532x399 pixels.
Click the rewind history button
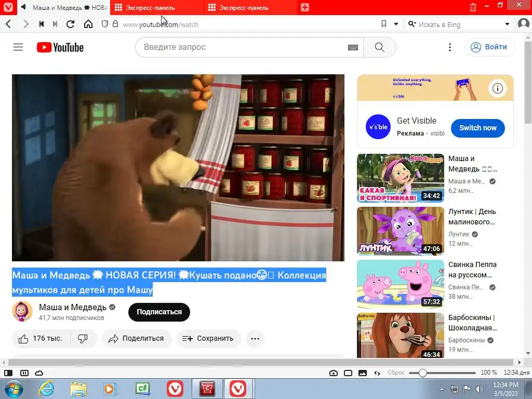[42, 24]
